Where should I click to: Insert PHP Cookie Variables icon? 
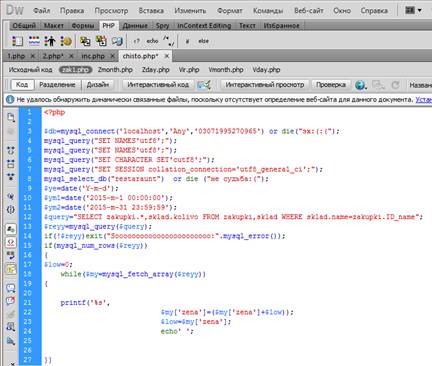pyautogui.click(x=66, y=41)
